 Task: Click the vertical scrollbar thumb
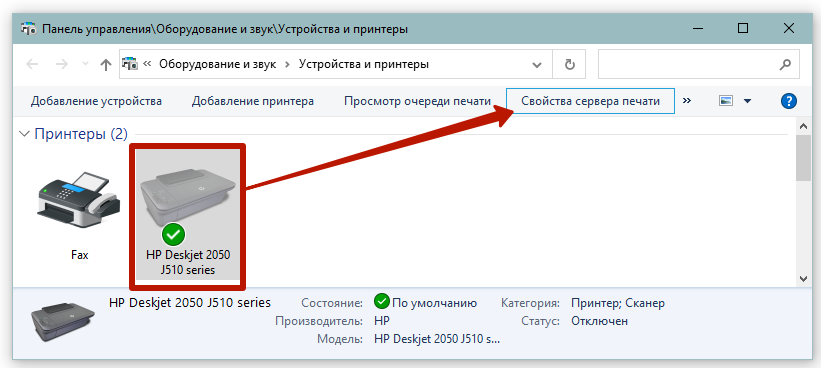pos(803,158)
